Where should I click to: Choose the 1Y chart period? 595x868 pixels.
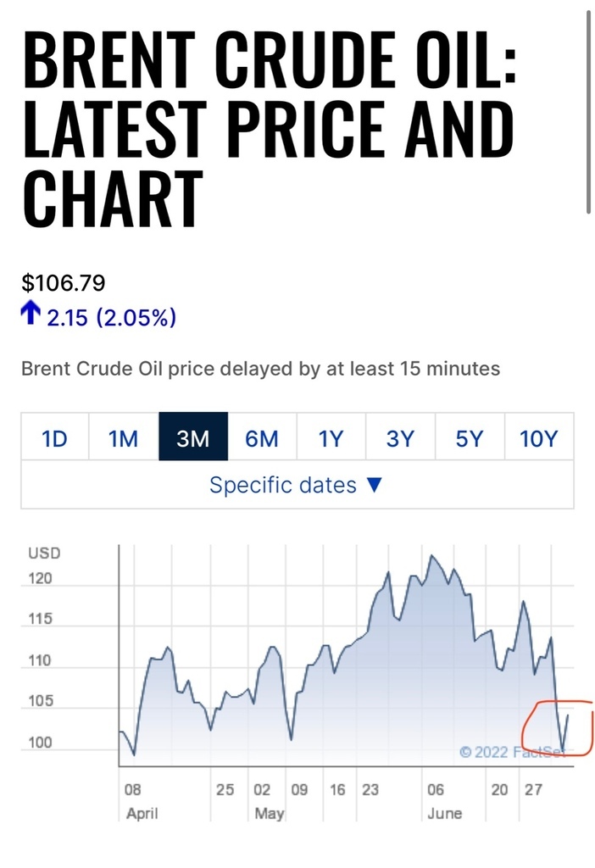pyautogui.click(x=331, y=438)
